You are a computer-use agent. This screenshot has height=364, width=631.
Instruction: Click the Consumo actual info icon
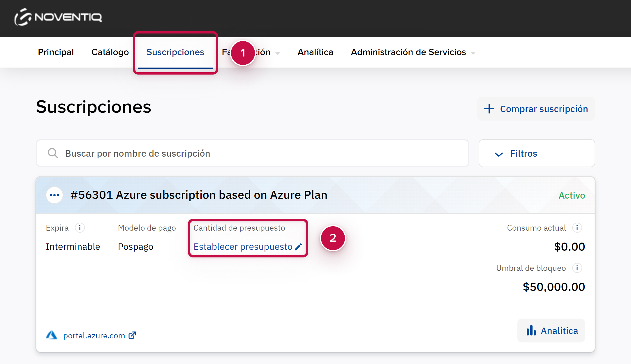click(577, 228)
